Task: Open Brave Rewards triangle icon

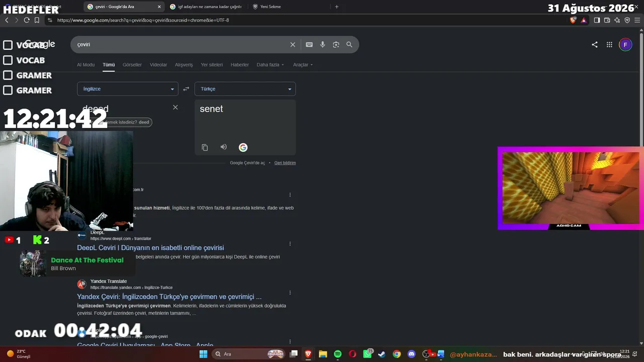Action: click(584, 20)
